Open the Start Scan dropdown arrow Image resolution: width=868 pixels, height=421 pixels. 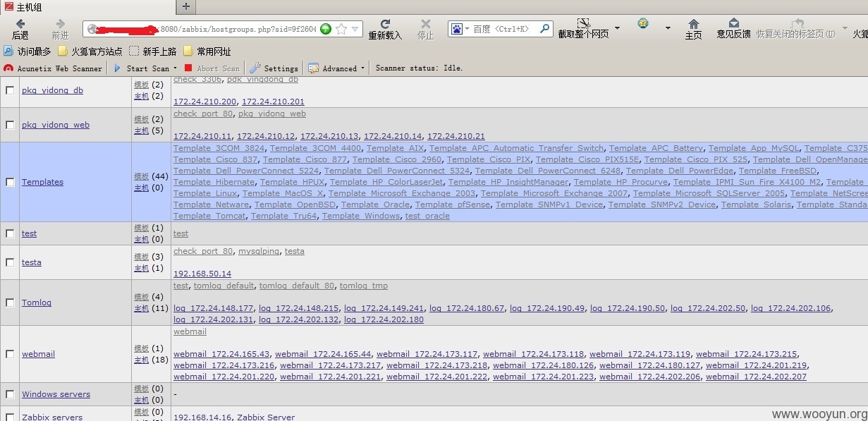[175, 68]
